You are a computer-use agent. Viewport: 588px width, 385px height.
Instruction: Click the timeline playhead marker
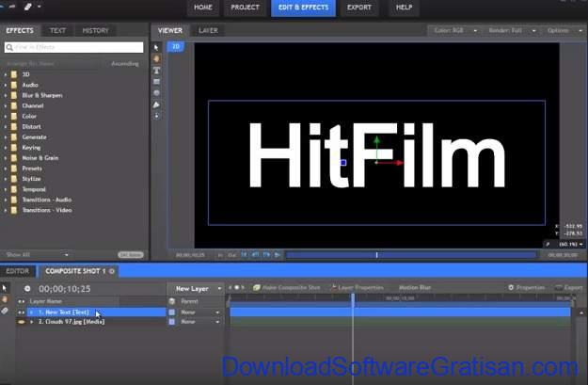click(x=353, y=299)
